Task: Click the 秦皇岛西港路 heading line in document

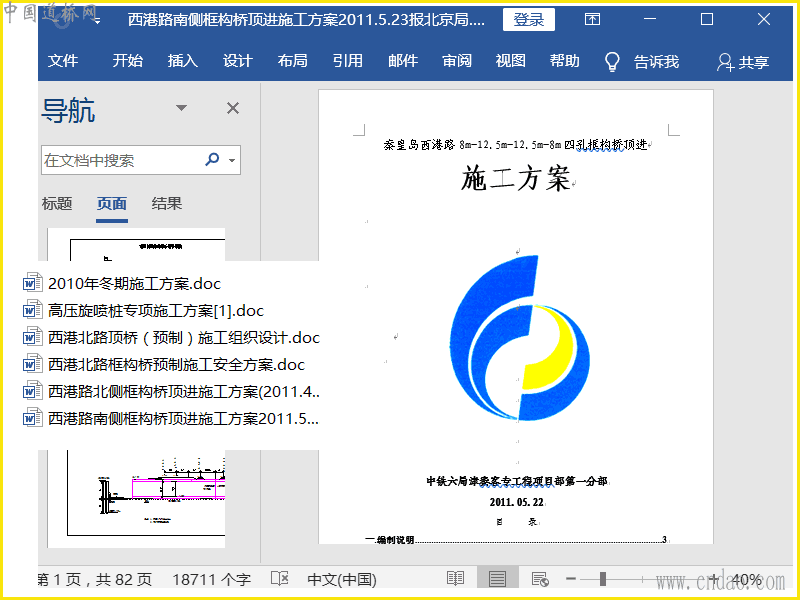Action: pos(515,145)
